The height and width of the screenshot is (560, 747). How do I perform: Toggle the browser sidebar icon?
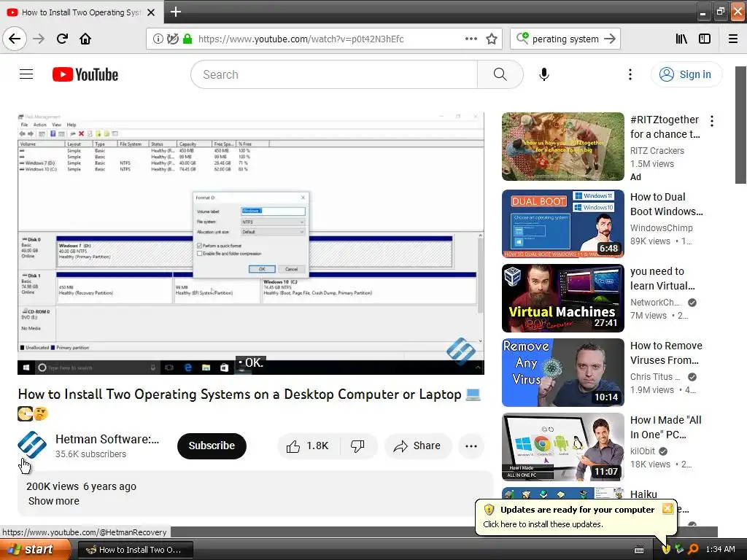pyautogui.click(x=705, y=39)
